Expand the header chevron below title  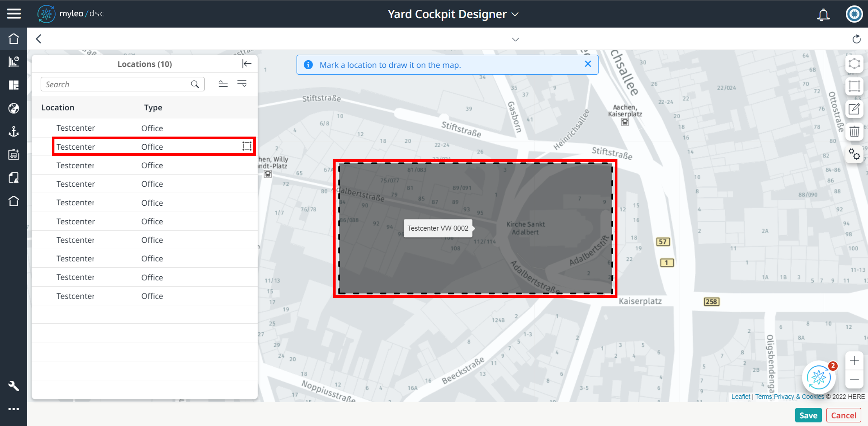pyautogui.click(x=515, y=39)
